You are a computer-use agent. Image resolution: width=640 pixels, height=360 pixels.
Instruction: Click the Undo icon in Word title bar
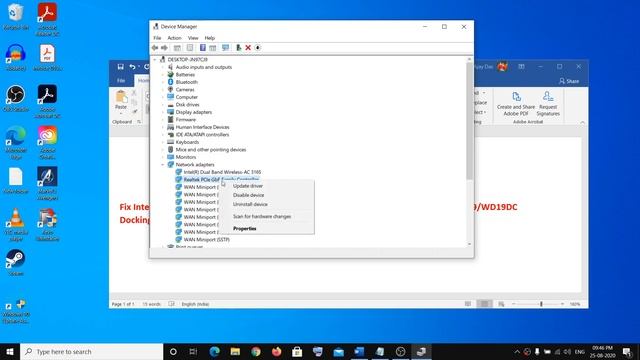point(132,67)
